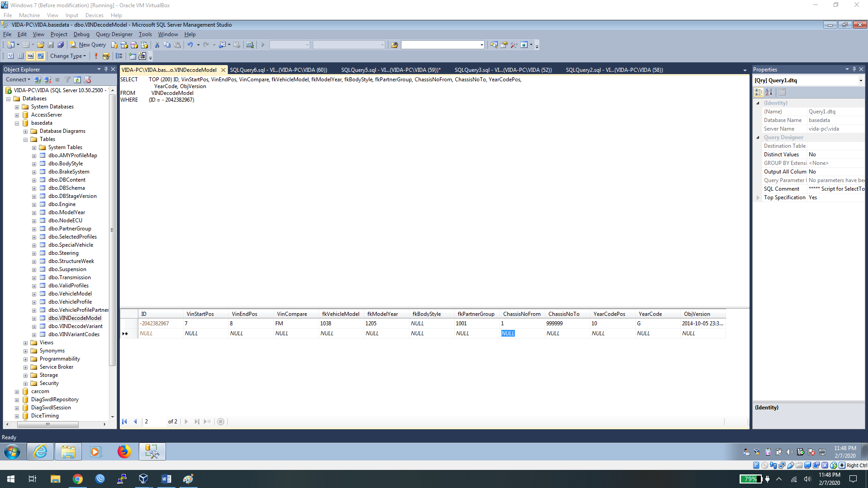Click the Open File folder icon
Screen dimensions: 868x488
(41, 45)
